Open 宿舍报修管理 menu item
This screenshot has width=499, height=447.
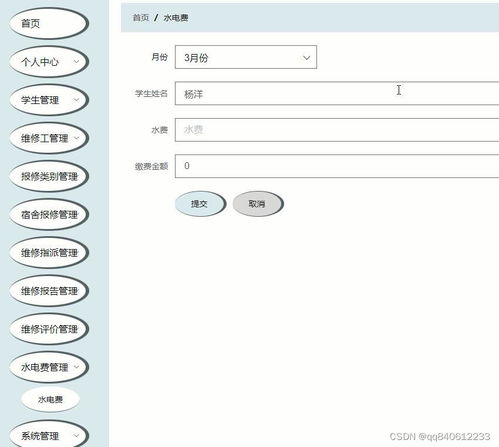point(49,215)
